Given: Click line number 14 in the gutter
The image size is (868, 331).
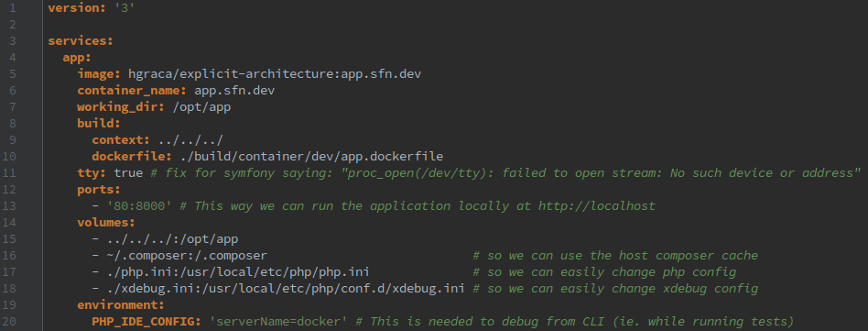Looking at the screenshot, I should click(x=9, y=222).
